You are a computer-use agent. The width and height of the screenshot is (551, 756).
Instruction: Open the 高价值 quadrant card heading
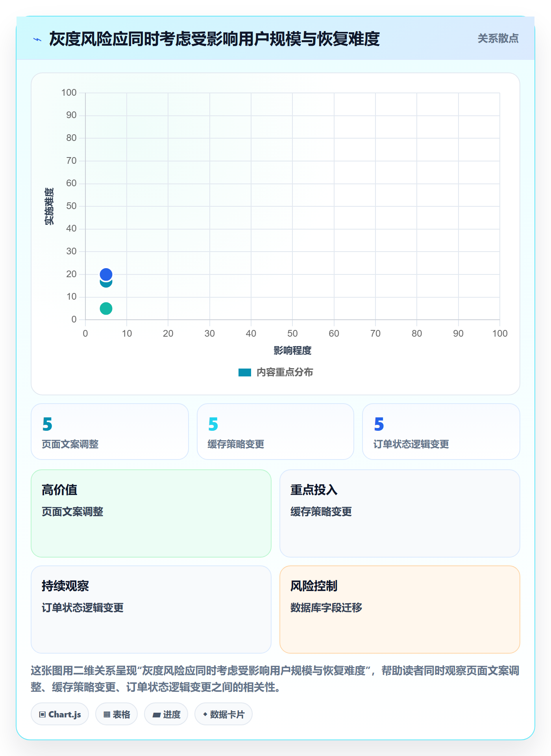coord(59,490)
